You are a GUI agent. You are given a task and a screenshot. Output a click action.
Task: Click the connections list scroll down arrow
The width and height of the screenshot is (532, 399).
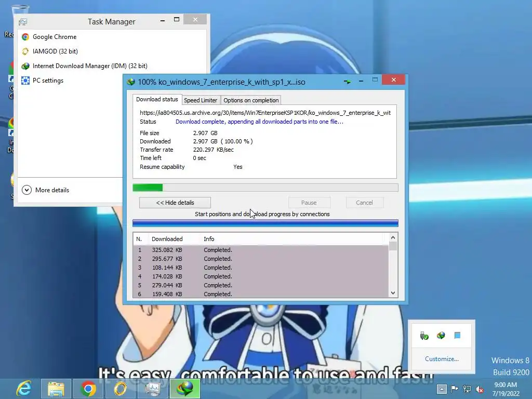click(393, 293)
